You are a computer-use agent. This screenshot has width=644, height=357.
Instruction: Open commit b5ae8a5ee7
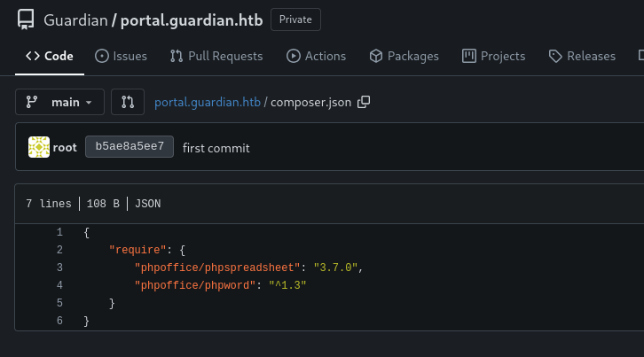129,147
